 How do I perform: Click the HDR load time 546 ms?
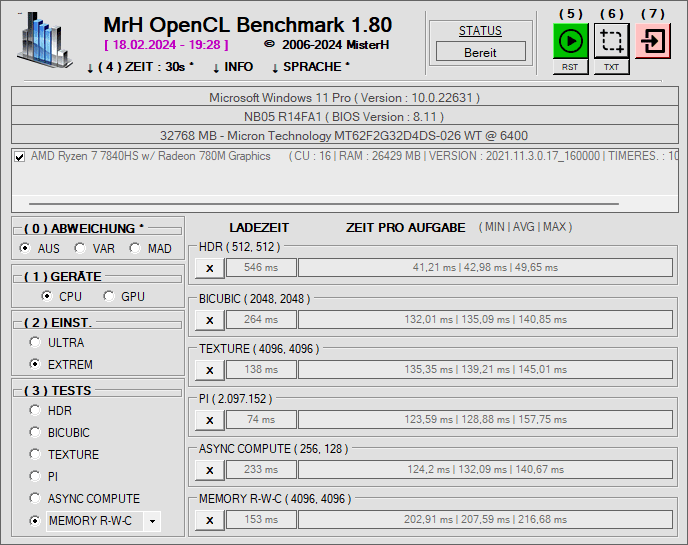[x=261, y=267]
